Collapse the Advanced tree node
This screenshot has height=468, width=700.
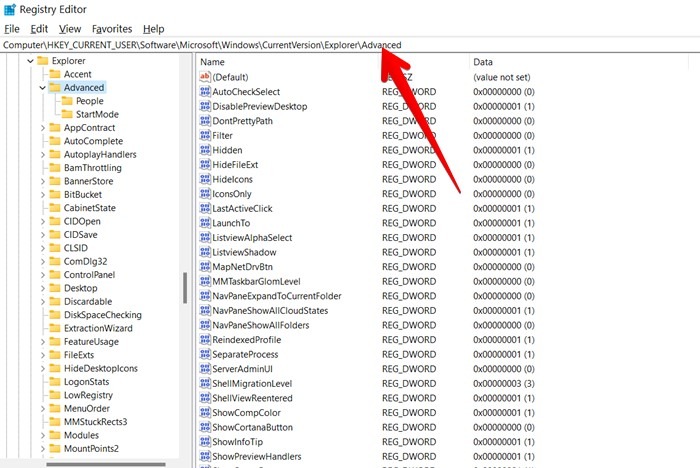42,88
